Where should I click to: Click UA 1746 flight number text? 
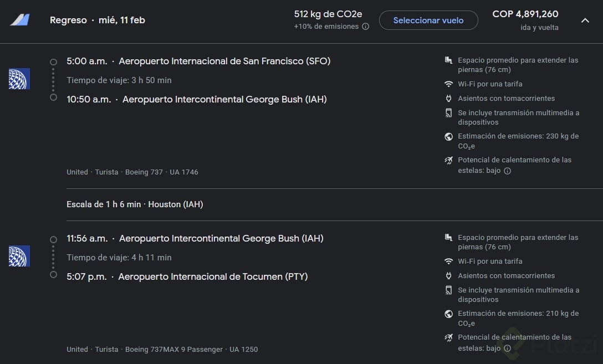(184, 172)
